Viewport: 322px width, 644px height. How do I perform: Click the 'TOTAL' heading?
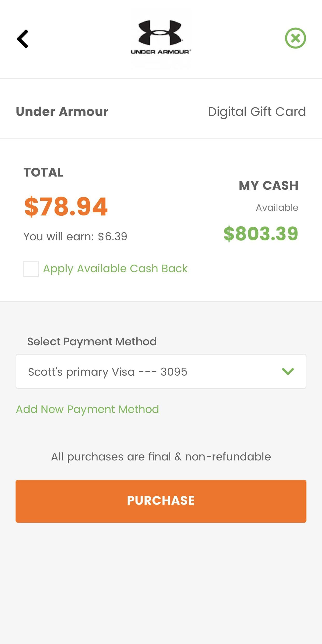point(43,172)
